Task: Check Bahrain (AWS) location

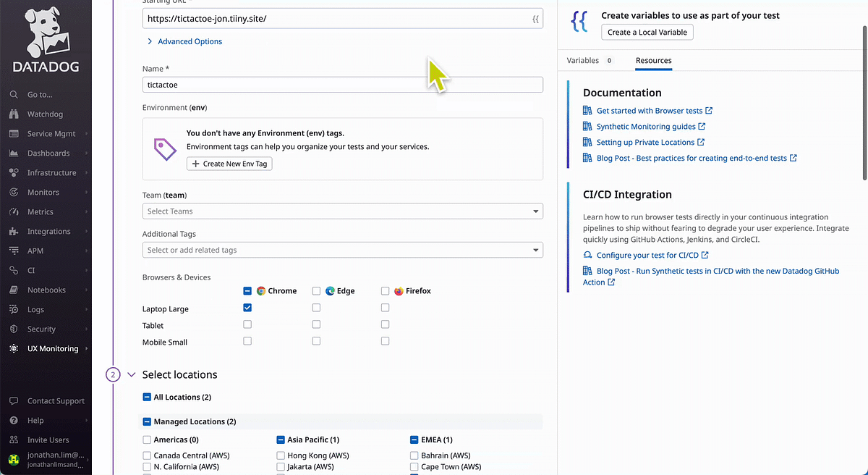Action: pyautogui.click(x=414, y=455)
